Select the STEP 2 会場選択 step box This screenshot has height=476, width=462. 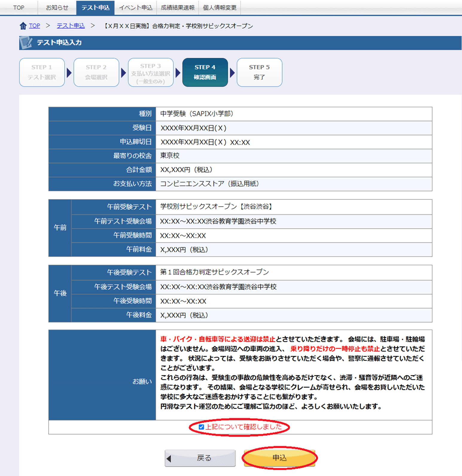coord(96,72)
